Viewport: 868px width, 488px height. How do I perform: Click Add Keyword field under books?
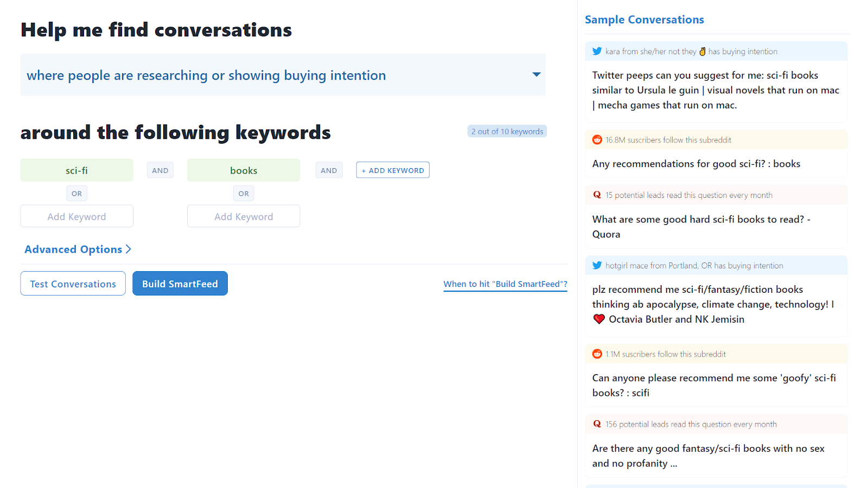coord(244,216)
